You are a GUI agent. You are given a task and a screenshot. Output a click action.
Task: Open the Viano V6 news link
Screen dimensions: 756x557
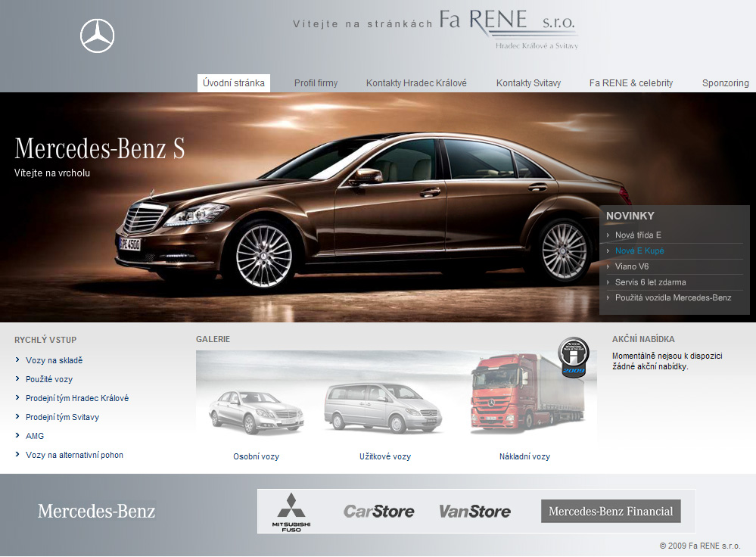coord(632,266)
